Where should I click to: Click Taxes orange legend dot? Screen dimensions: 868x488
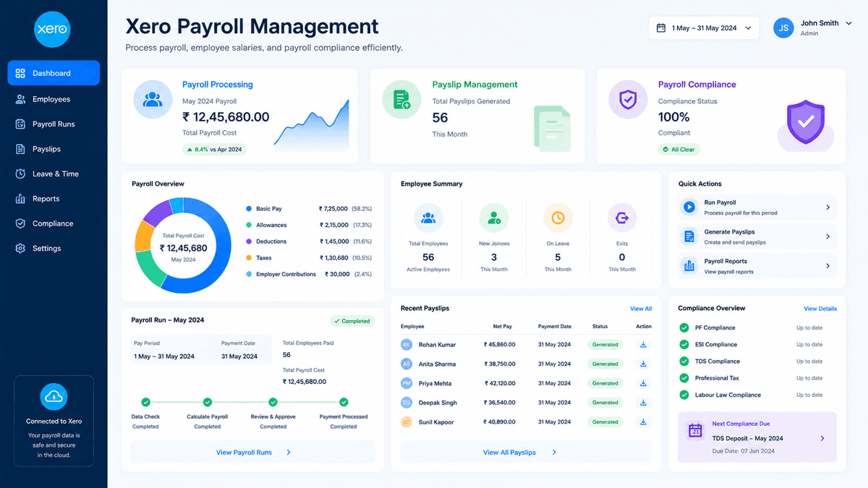[249, 258]
